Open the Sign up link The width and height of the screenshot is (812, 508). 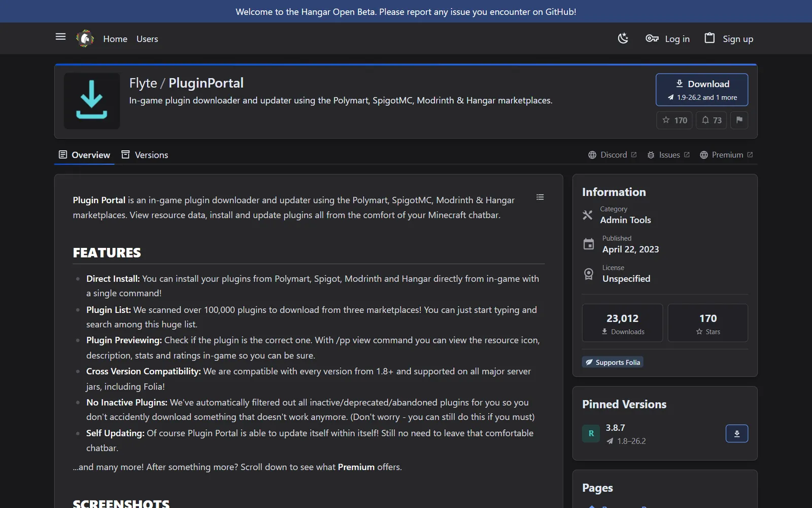pyautogui.click(x=729, y=39)
